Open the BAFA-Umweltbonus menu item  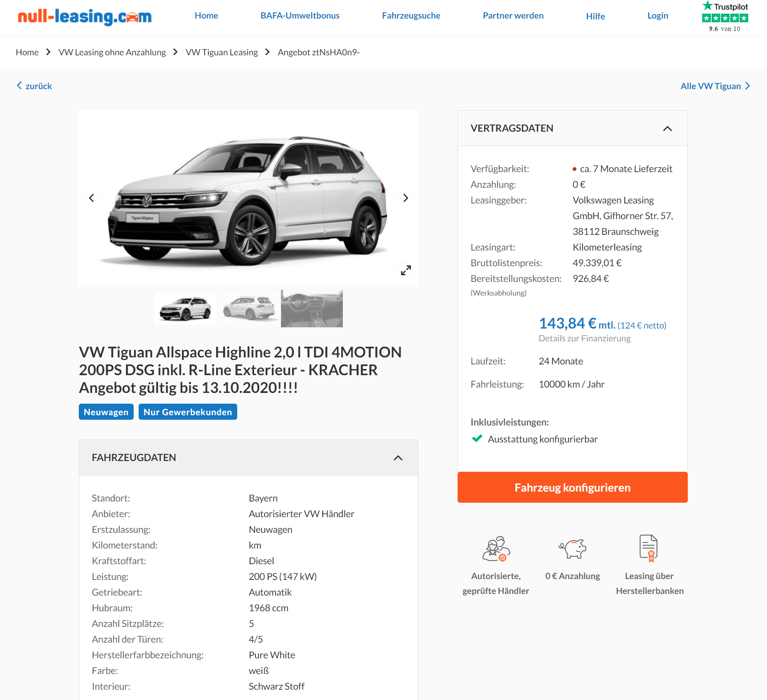[x=300, y=16]
